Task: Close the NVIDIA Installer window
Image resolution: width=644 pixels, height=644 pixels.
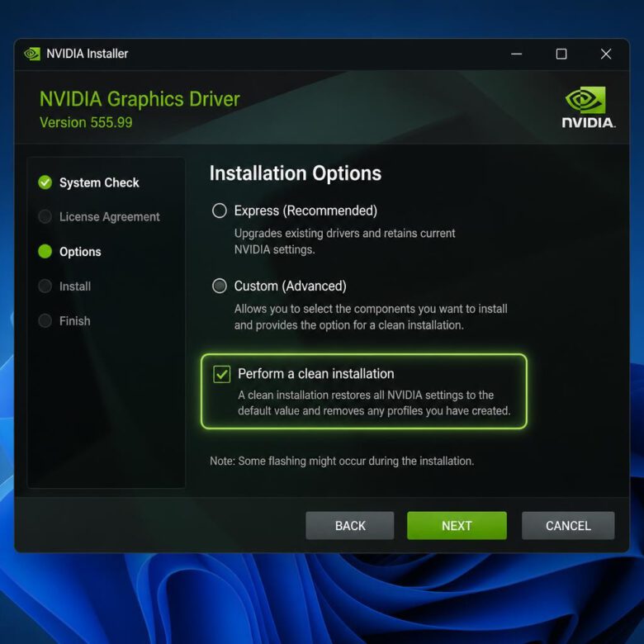Action: click(606, 54)
